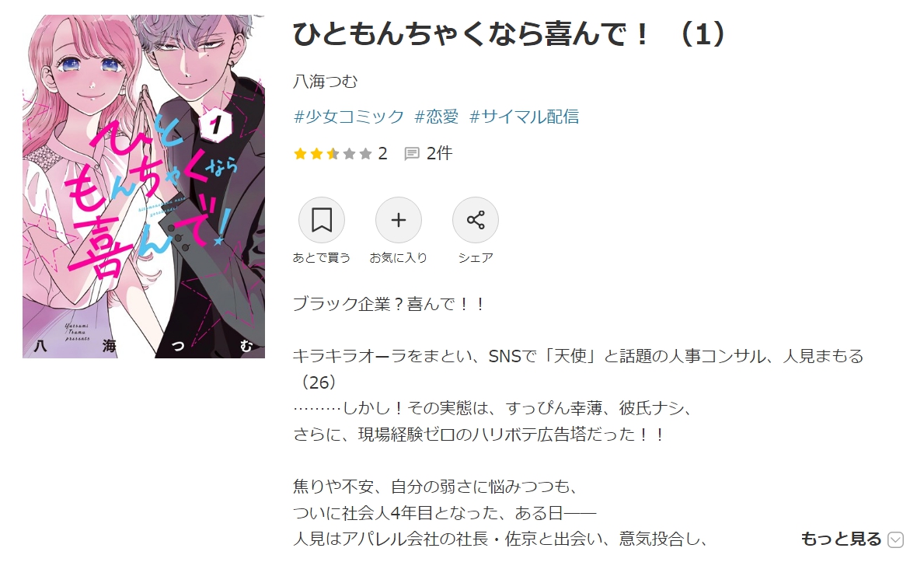Click the manga cover thumbnail
Viewport: 924px width, 562px height.
point(144,187)
